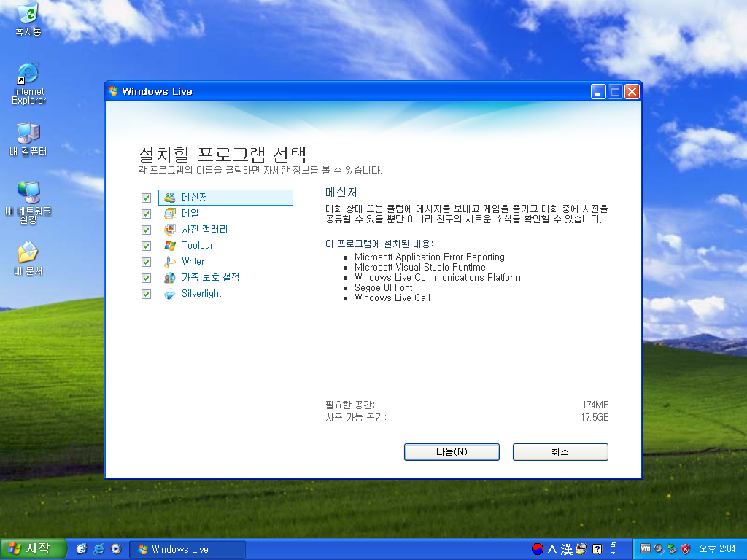Uncheck the Silverlight checkbox
Image resolution: width=747 pixels, height=560 pixels.
tap(146, 294)
